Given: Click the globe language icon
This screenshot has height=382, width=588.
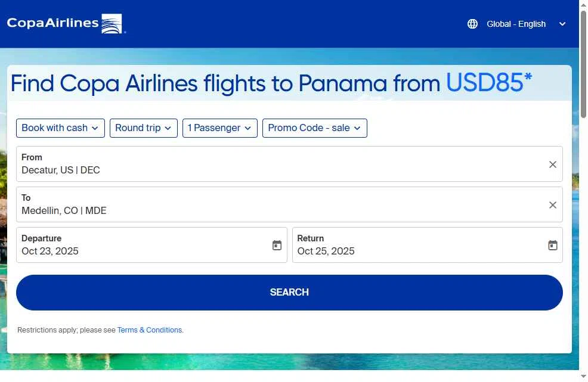Looking at the screenshot, I should pyautogui.click(x=472, y=24).
